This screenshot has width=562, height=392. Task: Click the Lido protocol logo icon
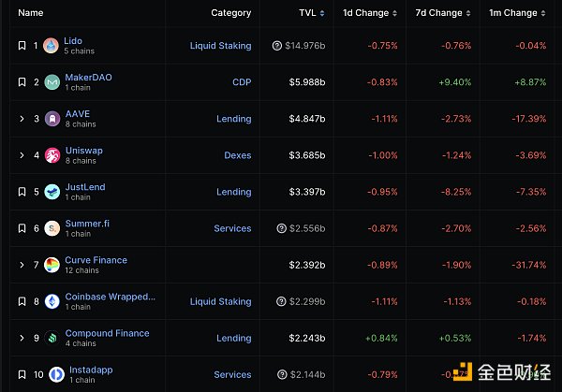pyautogui.click(x=51, y=46)
